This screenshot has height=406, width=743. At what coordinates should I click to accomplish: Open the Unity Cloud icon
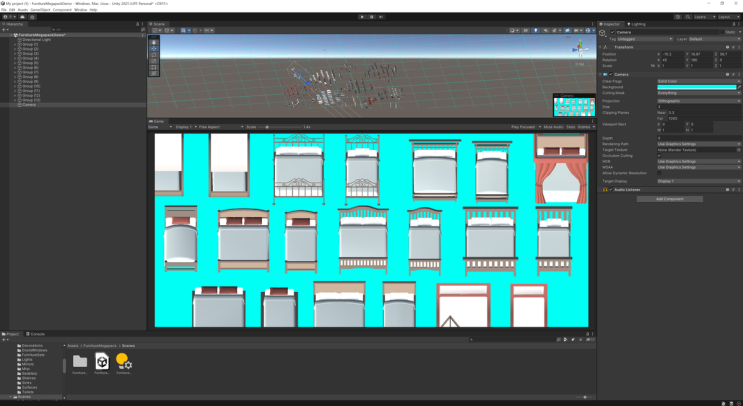(x=22, y=17)
